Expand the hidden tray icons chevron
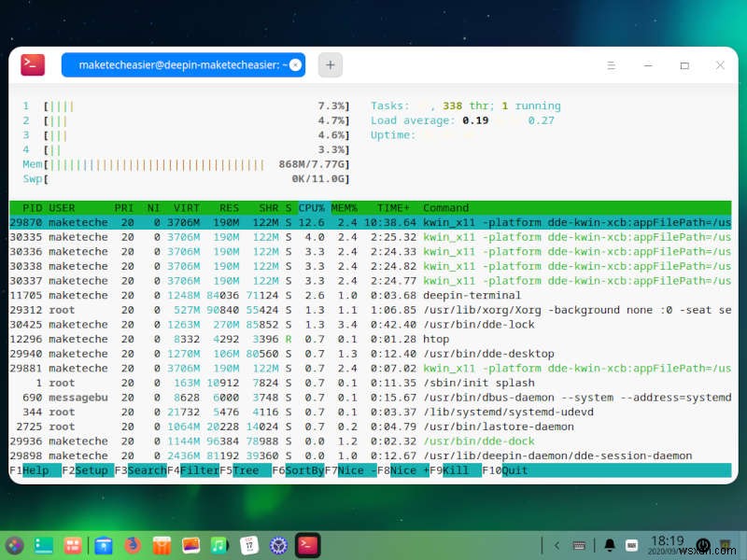This screenshot has width=747, height=560. 557,544
